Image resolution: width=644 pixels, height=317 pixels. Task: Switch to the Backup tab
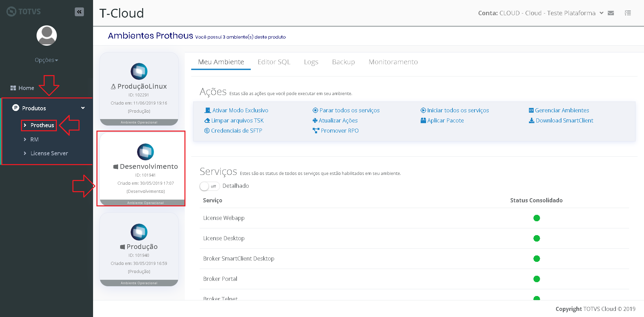click(343, 62)
